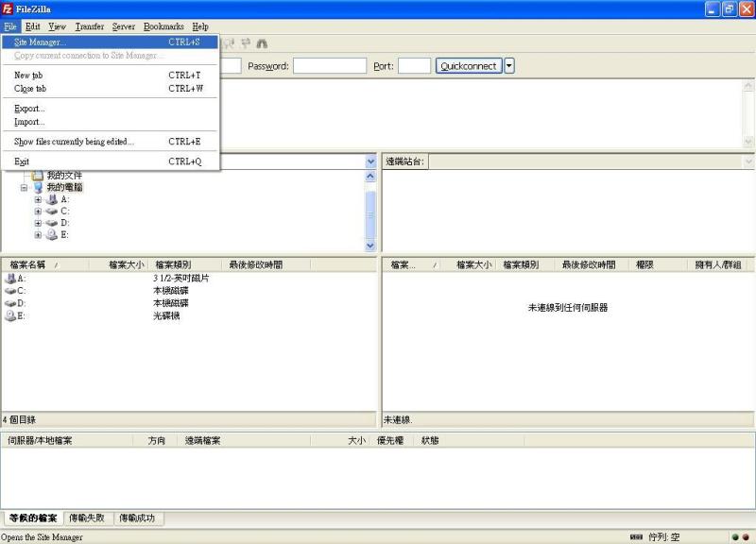The height and width of the screenshot is (544, 756).
Task: Click the E: optical drive icon in tree
Action: (52, 234)
